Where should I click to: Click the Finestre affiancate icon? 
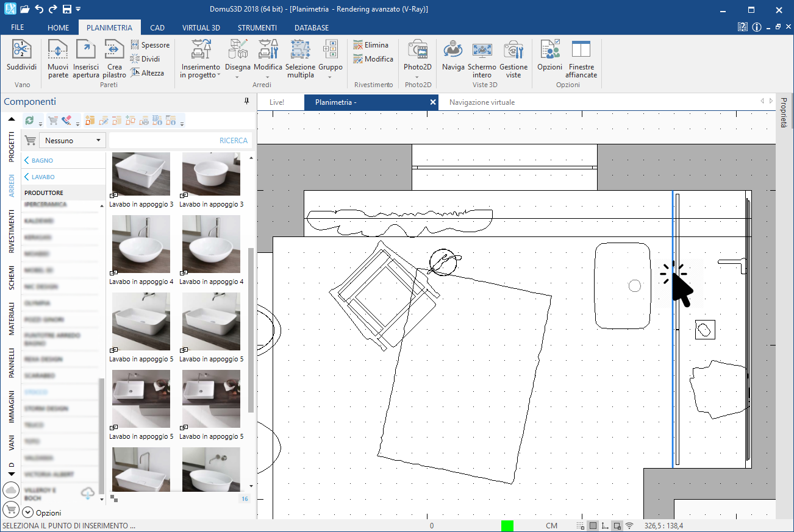click(581, 59)
